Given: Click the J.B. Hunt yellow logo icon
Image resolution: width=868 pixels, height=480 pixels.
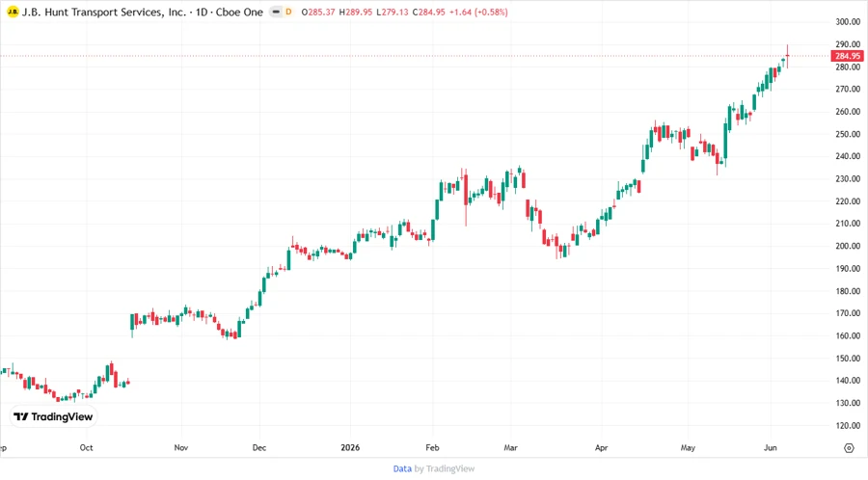Looking at the screenshot, I should click(13, 12).
